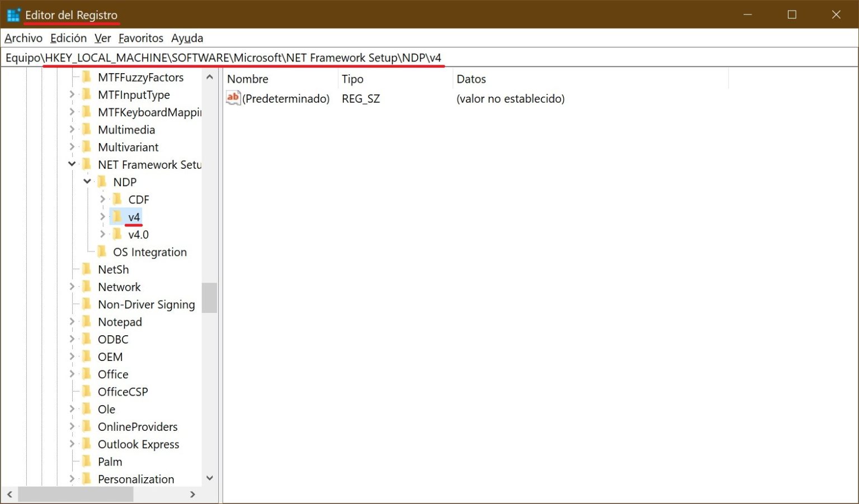Click the Registry Editor icon in title bar
This screenshot has height=504, width=859.
click(x=13, y=15)
